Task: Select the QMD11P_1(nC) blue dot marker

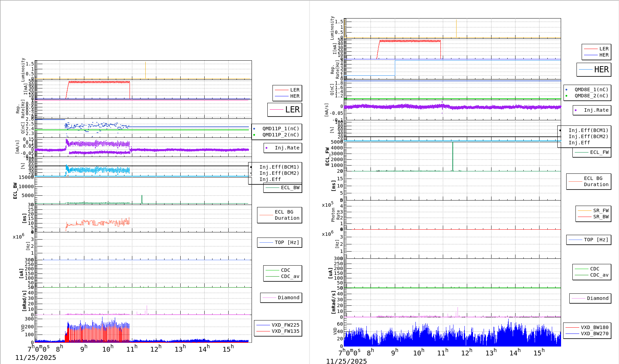Action: click(x=254, y=128)
